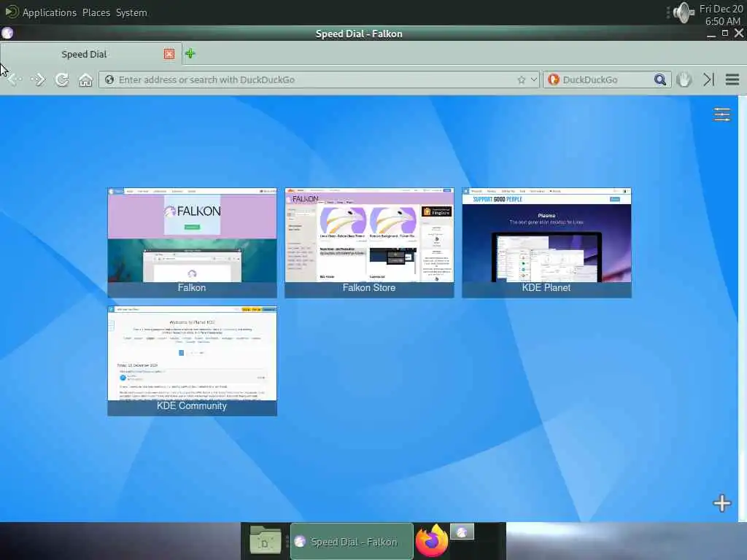Image resolution: width=747 pixels, height=560 pixels.
Task: Add new speed dial with plus icon
Action: 721,503
